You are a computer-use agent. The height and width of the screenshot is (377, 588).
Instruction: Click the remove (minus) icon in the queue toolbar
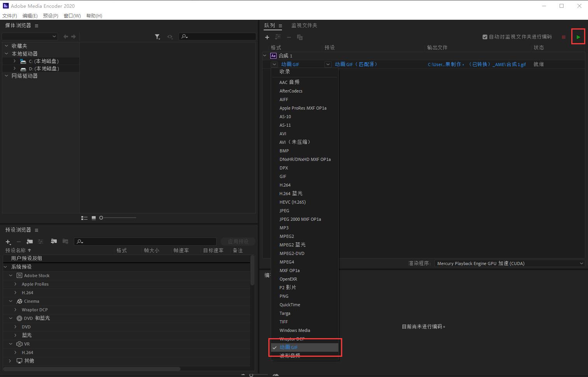289,37
